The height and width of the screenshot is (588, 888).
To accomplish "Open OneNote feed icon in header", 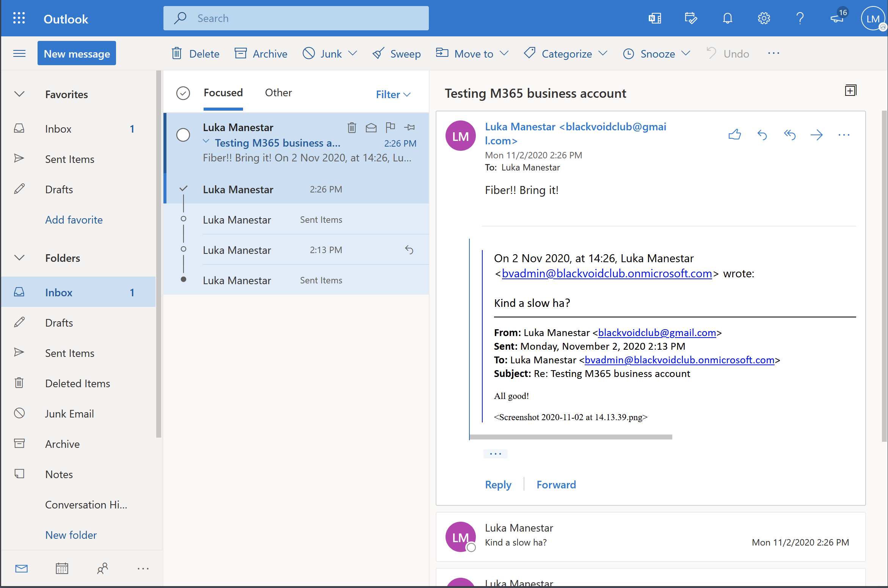I will tap(655, 18).
